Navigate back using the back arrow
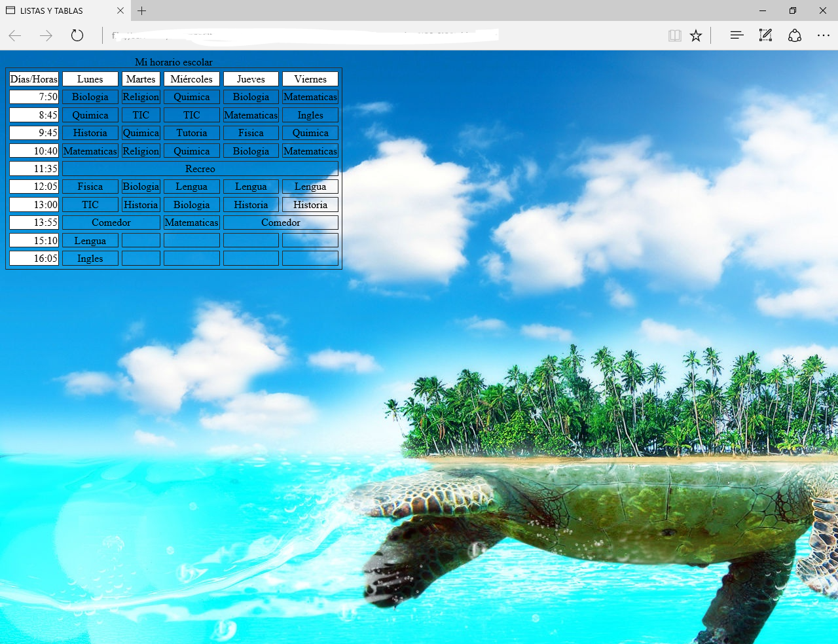The height and width of the screenshot is (644, 838). (x=14, y=36)
